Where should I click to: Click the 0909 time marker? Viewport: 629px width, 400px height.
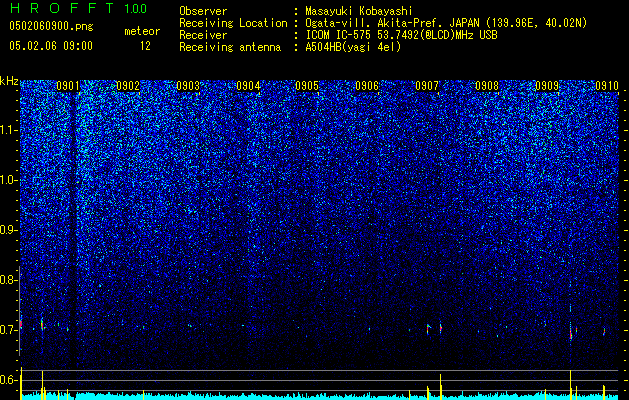(547, 86)
